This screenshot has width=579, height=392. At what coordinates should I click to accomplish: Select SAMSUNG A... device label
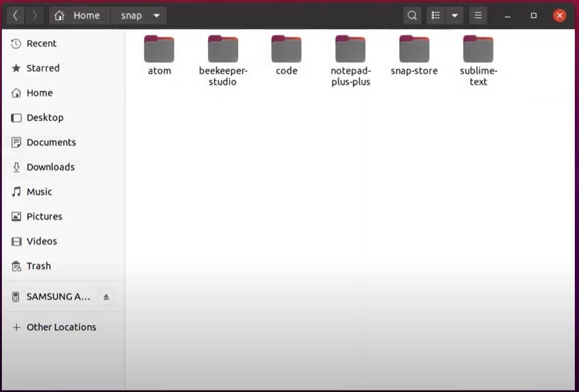click(x=58, y=297)
